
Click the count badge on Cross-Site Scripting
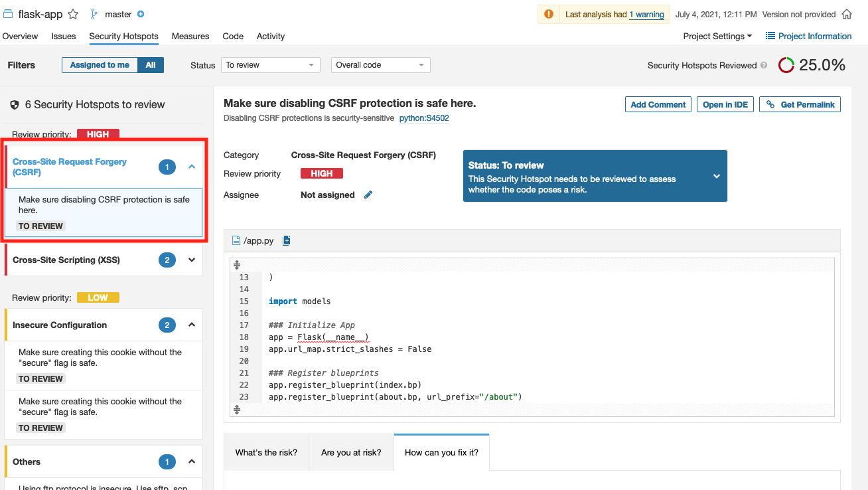tap(167, 260)
